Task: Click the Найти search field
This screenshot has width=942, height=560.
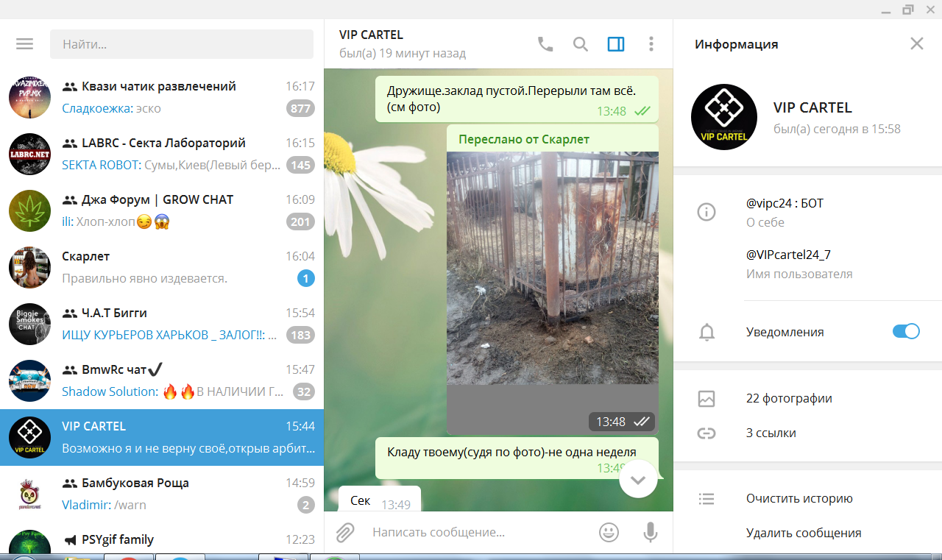Action: 182,44
